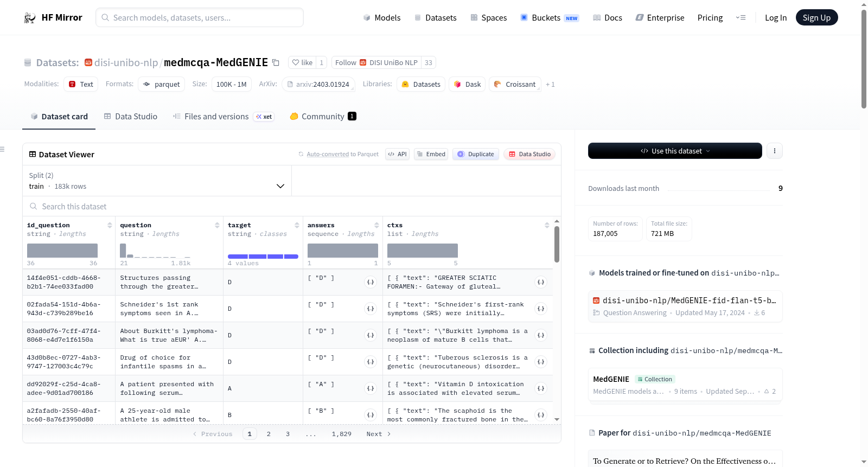Click the id_question lengths histogram bar
Screen dimensions: 868x467
click(62, 251)
